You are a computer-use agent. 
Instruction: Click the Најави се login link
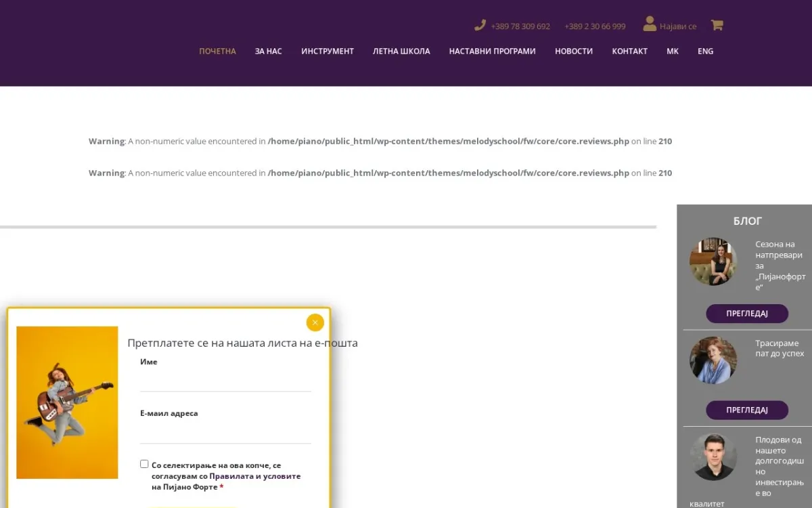[678, 26]
